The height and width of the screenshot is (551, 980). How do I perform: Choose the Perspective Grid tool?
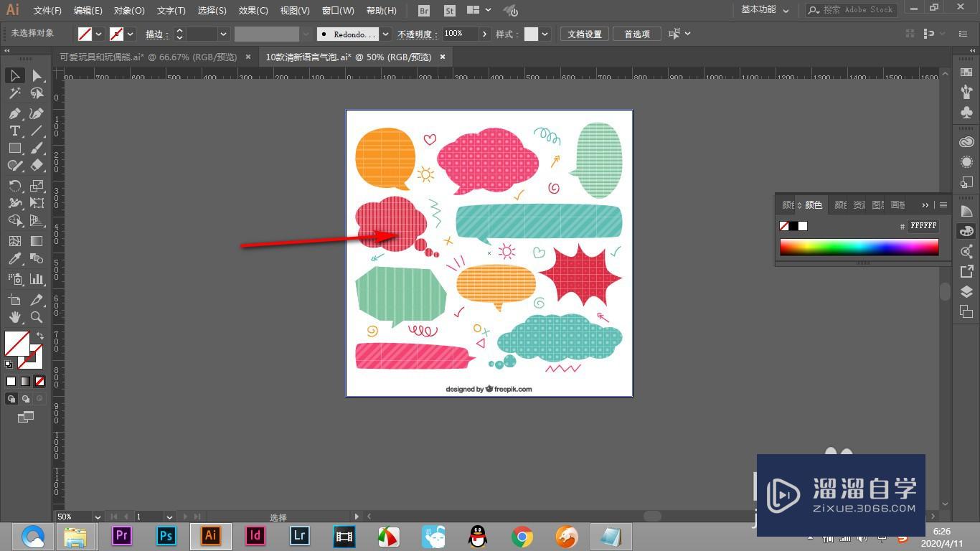point(37,220)
